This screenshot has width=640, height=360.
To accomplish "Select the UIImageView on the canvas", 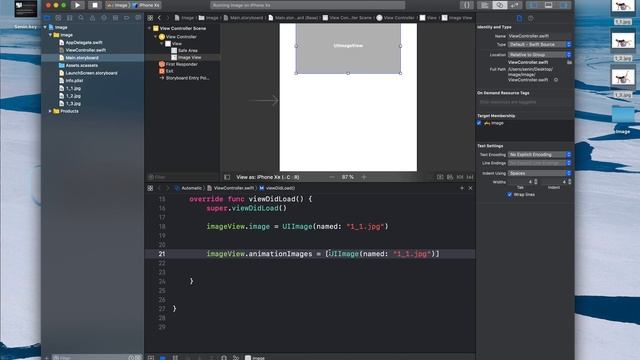I will (x=348, y=49).
